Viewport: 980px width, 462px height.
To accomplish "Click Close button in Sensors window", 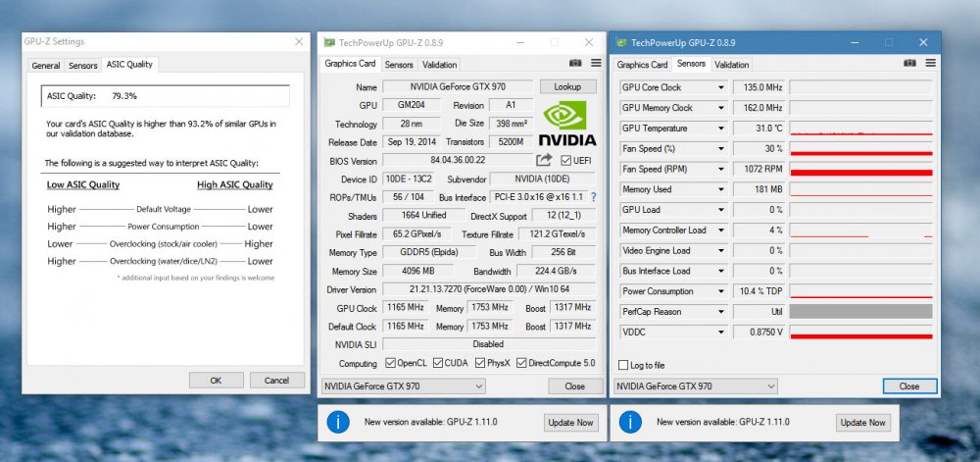I will [909, 386].
